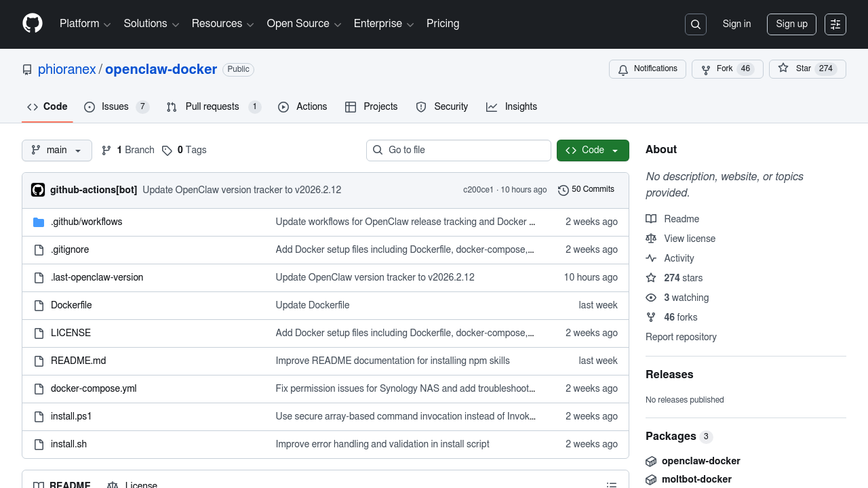Star the openclaw-docker repository
Image resolution: width=868 pixels, height=488 pixels.
coord(807,69)
